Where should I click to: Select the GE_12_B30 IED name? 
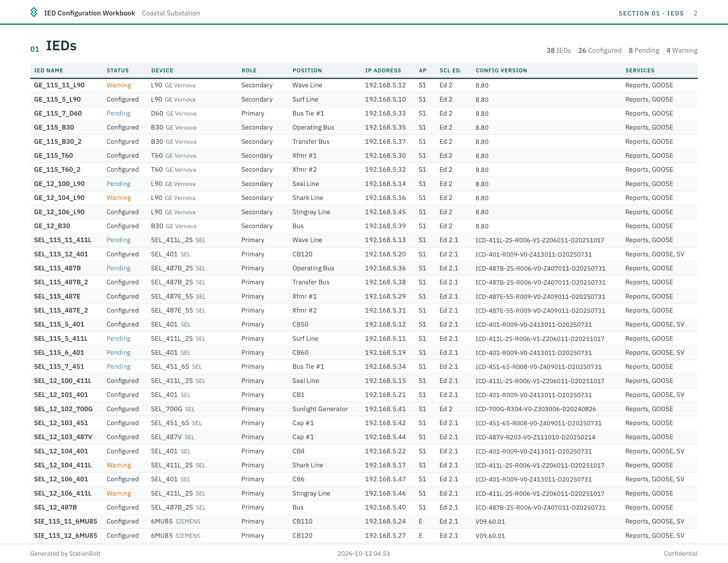tap(52, 226)
